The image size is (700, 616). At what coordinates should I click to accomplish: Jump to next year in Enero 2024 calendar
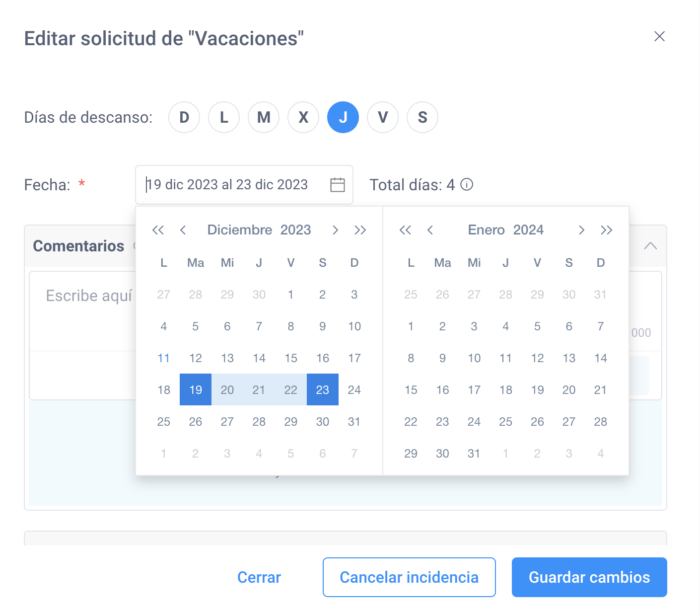click(606, 230)
